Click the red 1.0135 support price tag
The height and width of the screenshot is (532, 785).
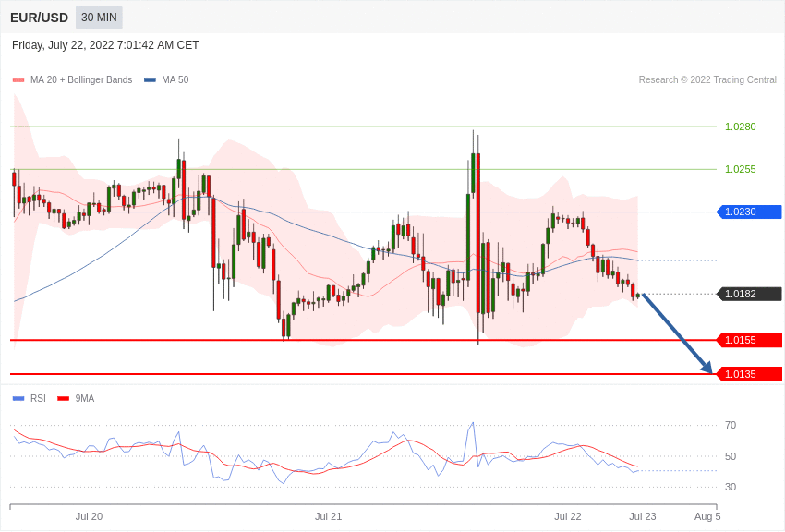pos(750,374)
